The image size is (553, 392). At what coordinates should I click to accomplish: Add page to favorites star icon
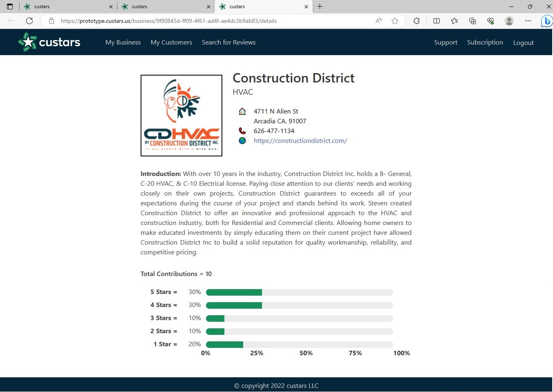coord(395,21)
